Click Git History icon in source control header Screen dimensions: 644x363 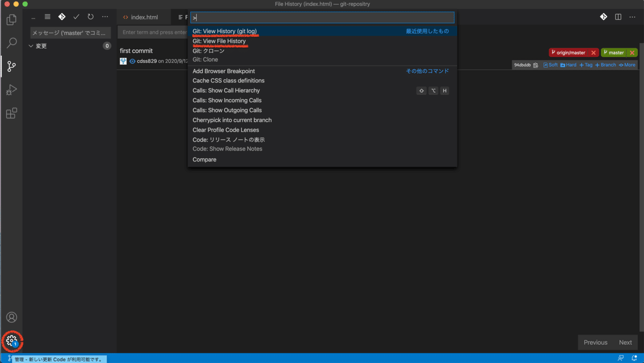click(62, 17)
